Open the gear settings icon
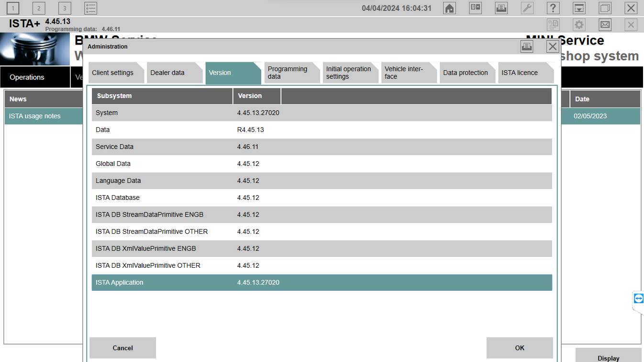The width and height of the screenshot is (644, 362). tap(578, 24)
